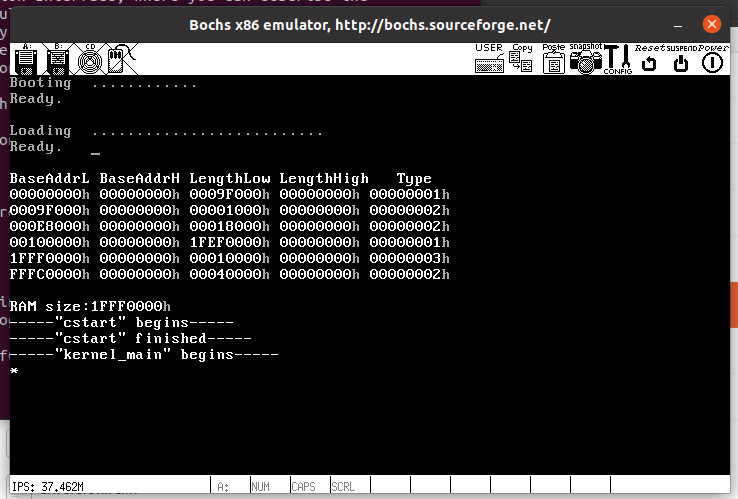This screenshot has height=499, width=738.
Task: Click the Type column header text
Action: (414, 179)
